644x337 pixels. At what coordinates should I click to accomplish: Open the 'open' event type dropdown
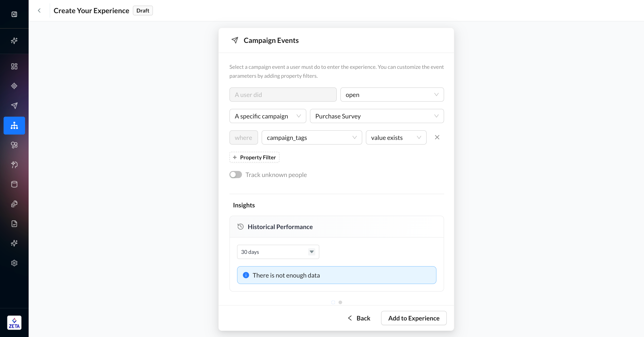click(x=392, y=95)
